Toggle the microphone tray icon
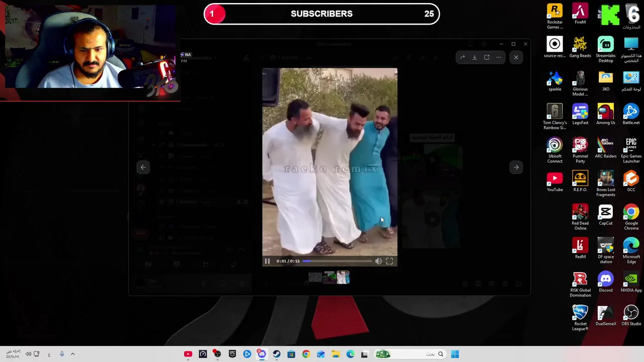The image size is (644, 362). click(61, 354)
